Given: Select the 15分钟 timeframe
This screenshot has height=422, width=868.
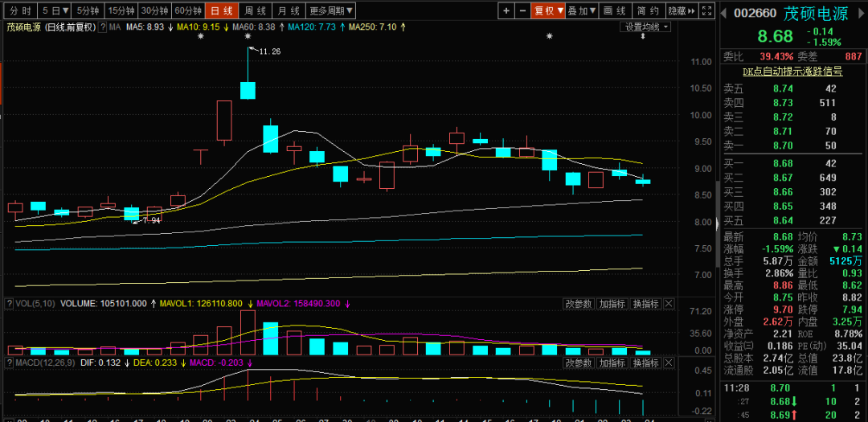Looking at the screenshot, I should click(x=121, y=10).
